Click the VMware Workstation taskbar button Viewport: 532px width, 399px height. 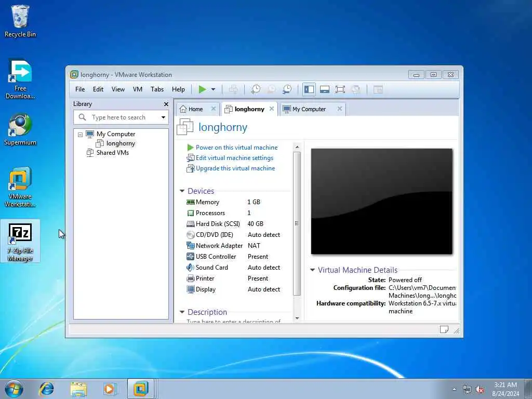[x=141, y=389]
